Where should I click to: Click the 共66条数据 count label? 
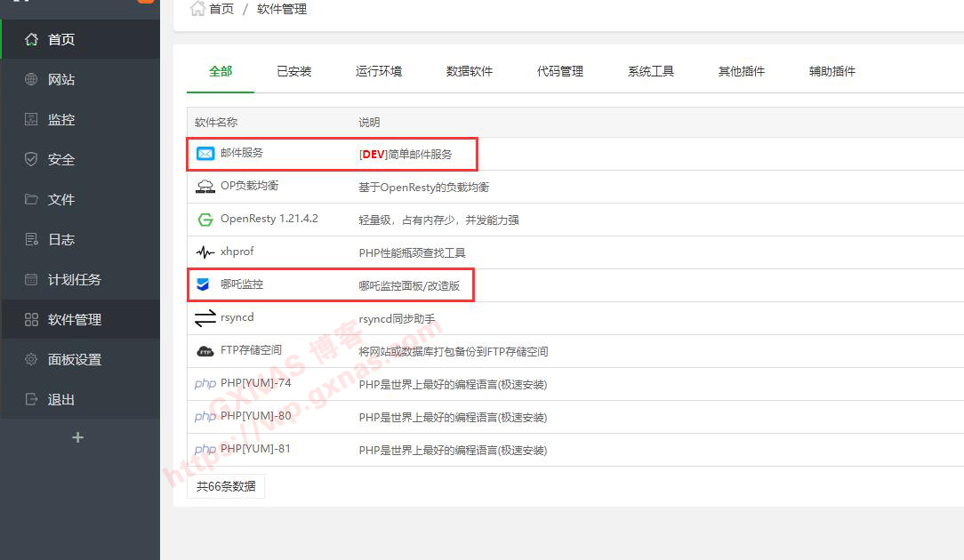pyautogui.click(x=226, y=486)
